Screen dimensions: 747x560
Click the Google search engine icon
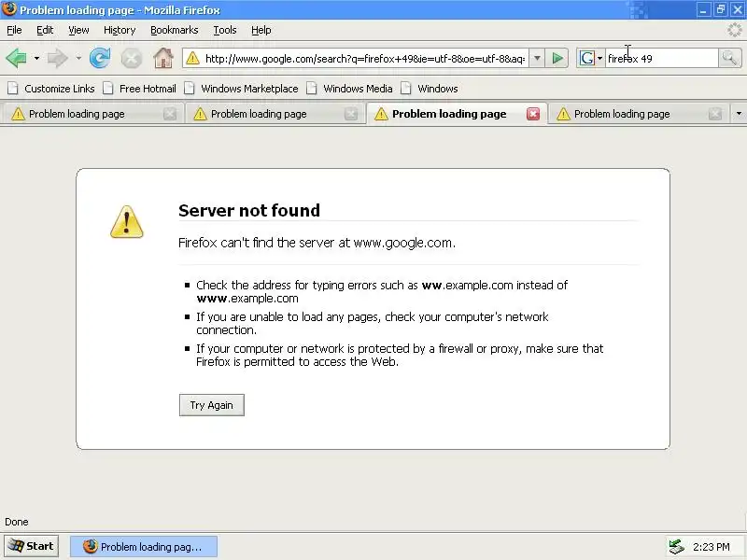(x=587, y=59)
